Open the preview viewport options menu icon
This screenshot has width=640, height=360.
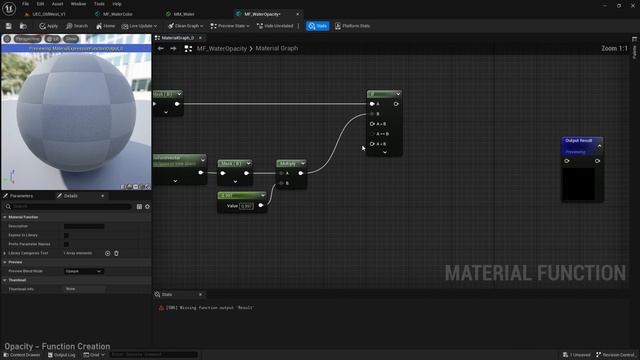7,39
